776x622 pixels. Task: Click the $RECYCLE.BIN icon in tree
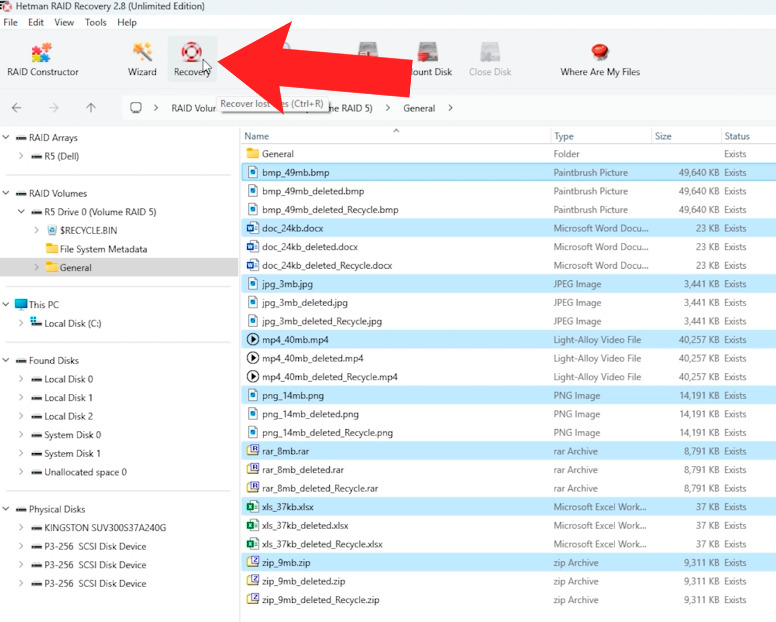[51, 230]
